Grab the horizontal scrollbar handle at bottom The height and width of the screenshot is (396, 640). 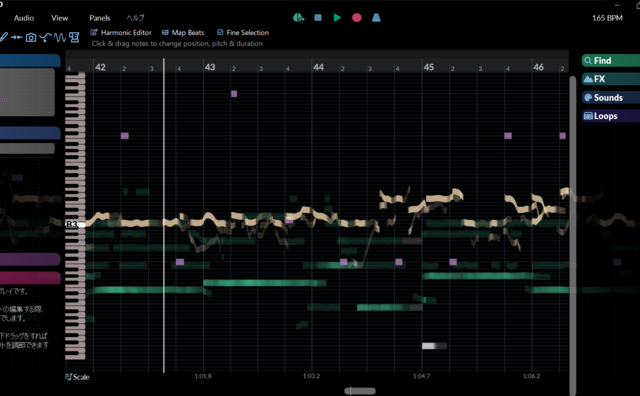[x=360, y=391]
